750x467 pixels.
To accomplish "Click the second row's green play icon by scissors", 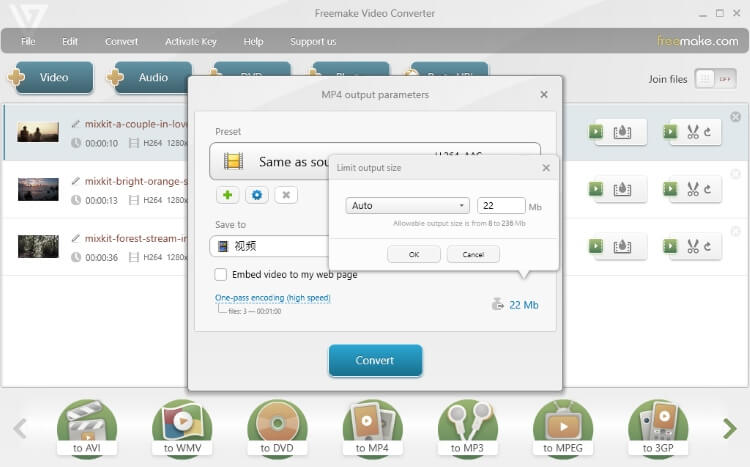I will (x=670, y=189).
